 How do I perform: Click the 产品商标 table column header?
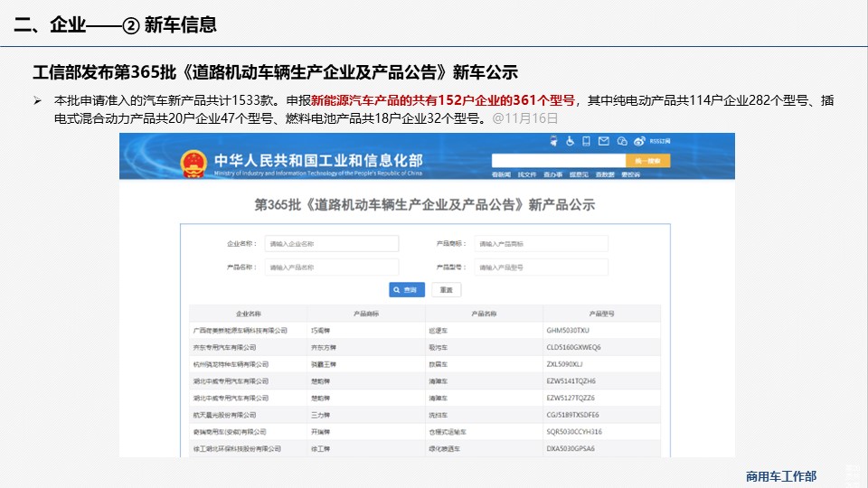click(x=366, y=314)
